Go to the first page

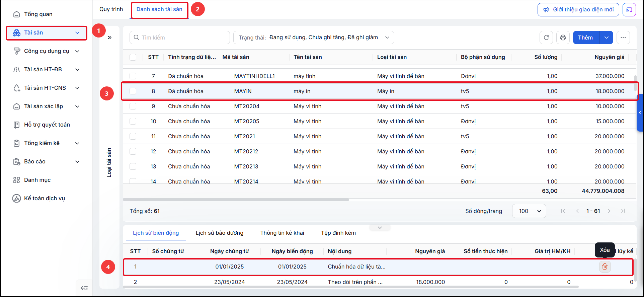563,211
